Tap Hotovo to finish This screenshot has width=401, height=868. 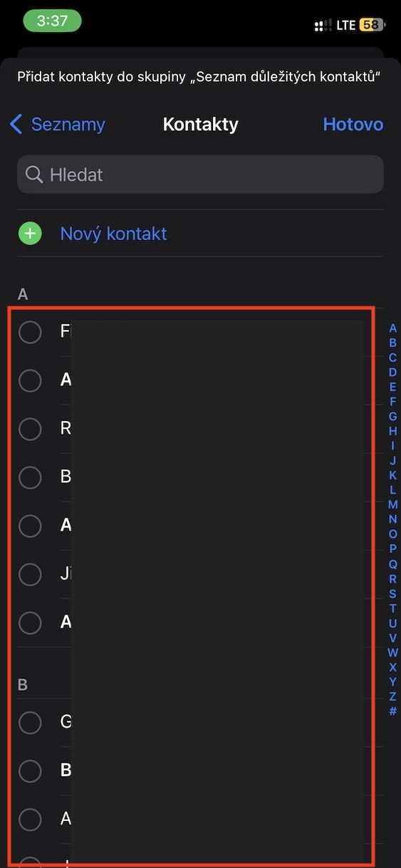353,125
